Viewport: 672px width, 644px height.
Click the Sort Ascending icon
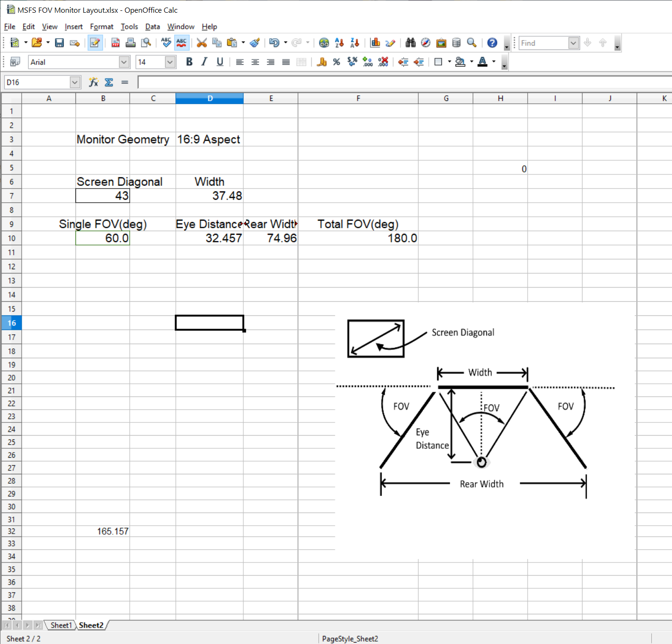[x=339, y=43]
